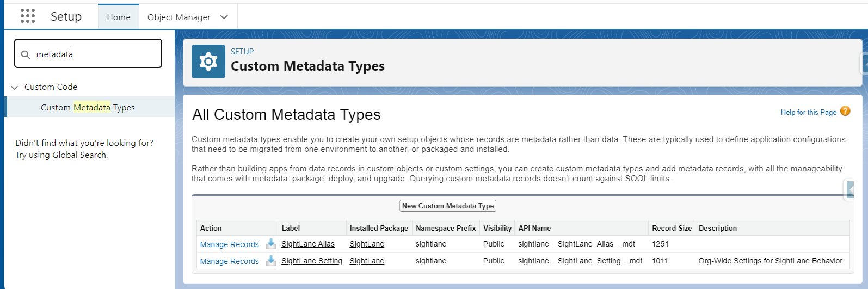
Task: Click New Custom Metadata Type button
Action: (x=448, y=206)
